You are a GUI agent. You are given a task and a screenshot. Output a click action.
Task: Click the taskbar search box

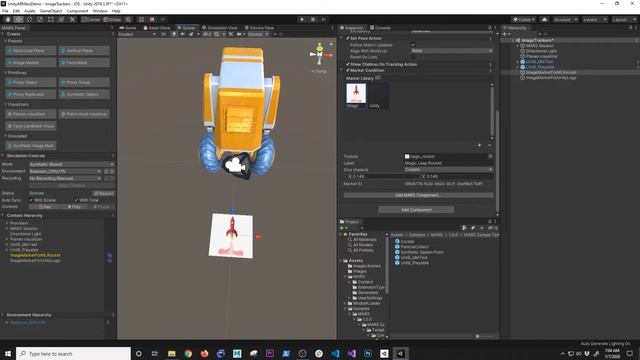(x=73, y=353)
